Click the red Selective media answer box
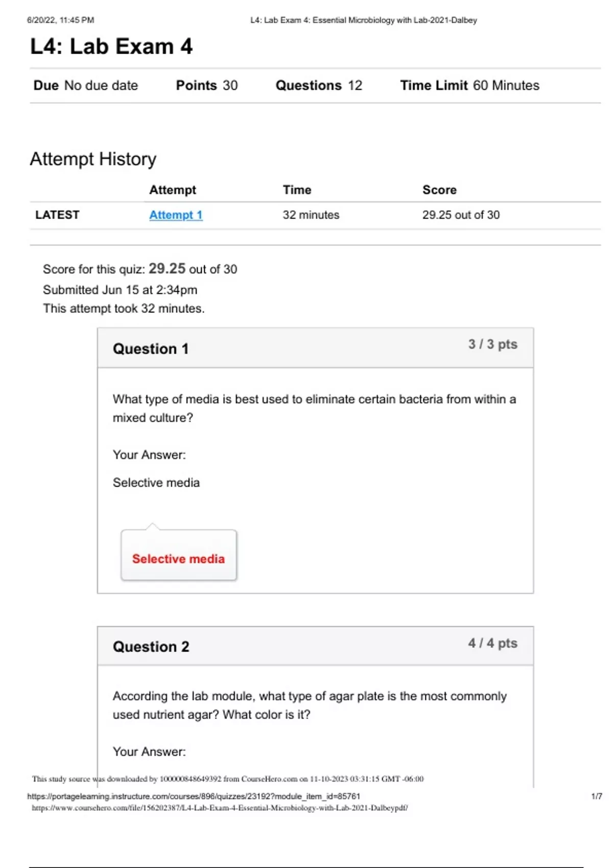Image resolution: width=613 pixels, height=868 pixels. point(178,559)
